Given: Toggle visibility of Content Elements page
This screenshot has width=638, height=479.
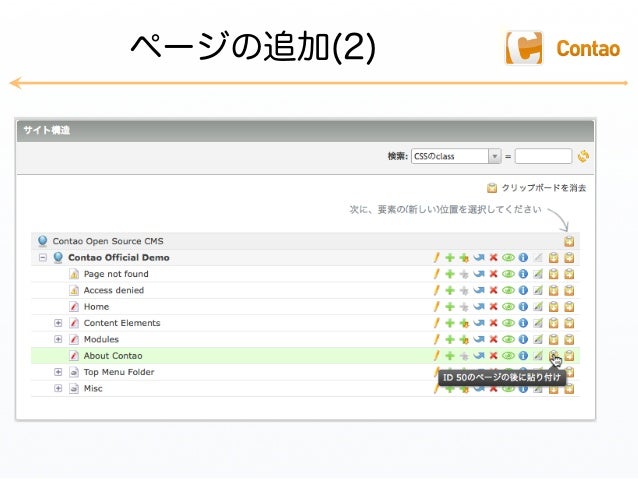Looking at the screenshot, I should tap(508, 323).
